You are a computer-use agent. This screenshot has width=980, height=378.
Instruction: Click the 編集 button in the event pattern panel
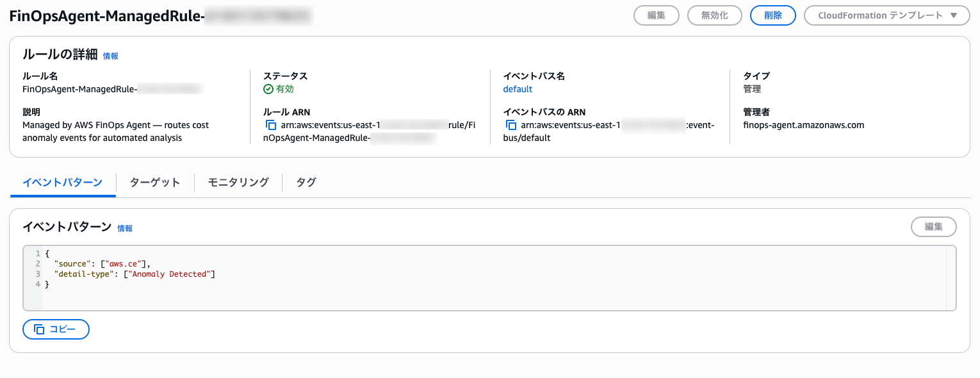[x=934, y=227]
